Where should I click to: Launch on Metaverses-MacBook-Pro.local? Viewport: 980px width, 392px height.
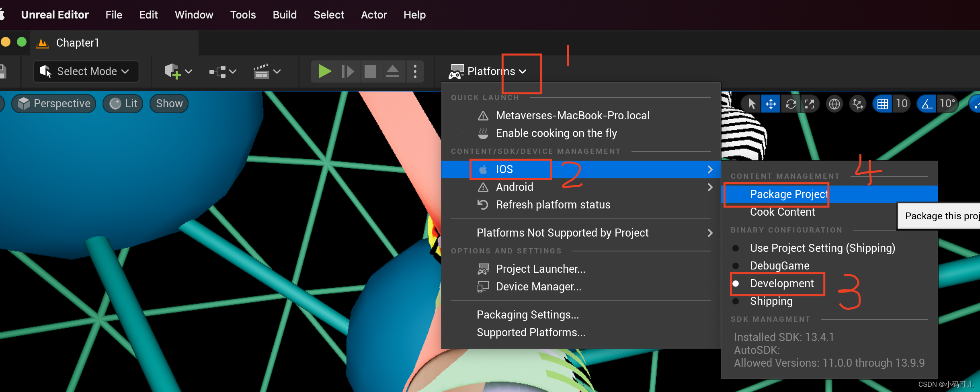tap(581, 116)
